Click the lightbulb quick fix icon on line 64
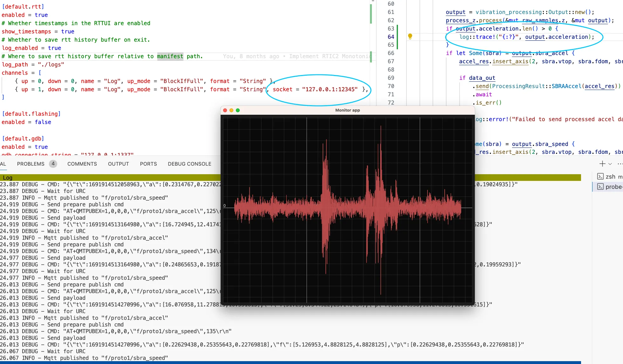Image resolution: width=623 pixels, height=364 pixels. click(x=410, y=37)
